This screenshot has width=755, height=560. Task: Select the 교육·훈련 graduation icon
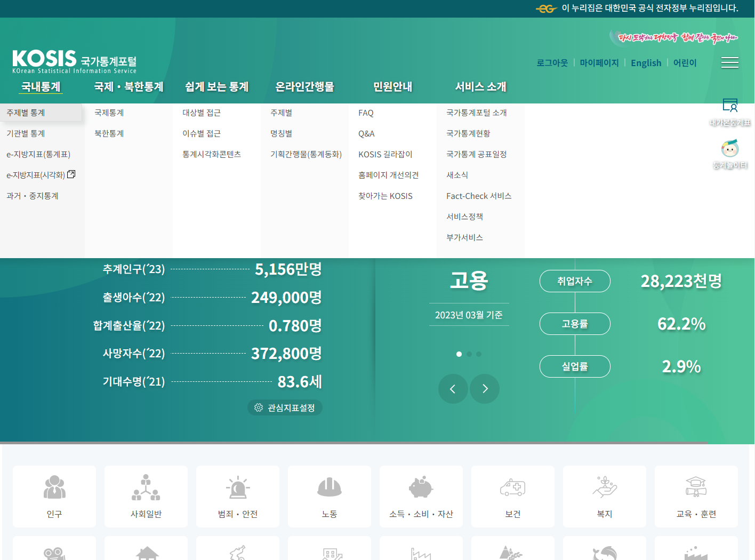[x=696, y=487]
